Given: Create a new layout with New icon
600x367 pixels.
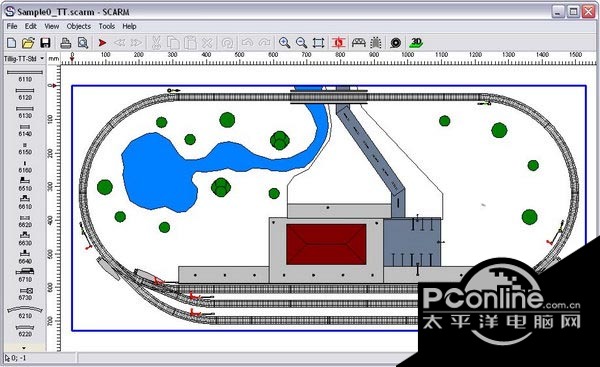Looking at the screenshot, I should 11,42.
